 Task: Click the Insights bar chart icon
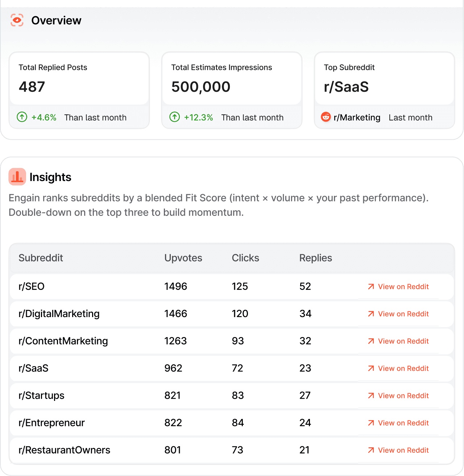(17, 177)
